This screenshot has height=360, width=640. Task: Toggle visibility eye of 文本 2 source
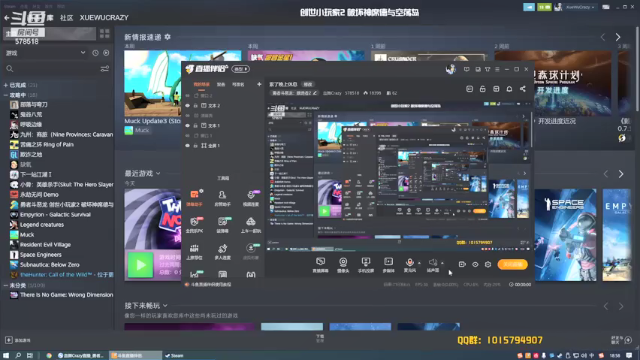[x=187, y=106]
